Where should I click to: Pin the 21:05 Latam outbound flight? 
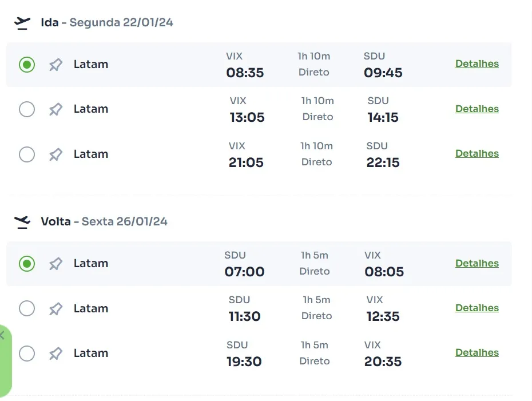(55, 154)
